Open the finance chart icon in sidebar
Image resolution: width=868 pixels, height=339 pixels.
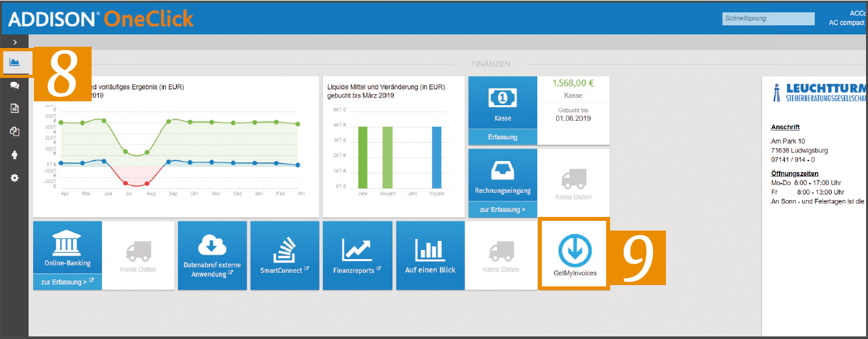coord(14,62)
